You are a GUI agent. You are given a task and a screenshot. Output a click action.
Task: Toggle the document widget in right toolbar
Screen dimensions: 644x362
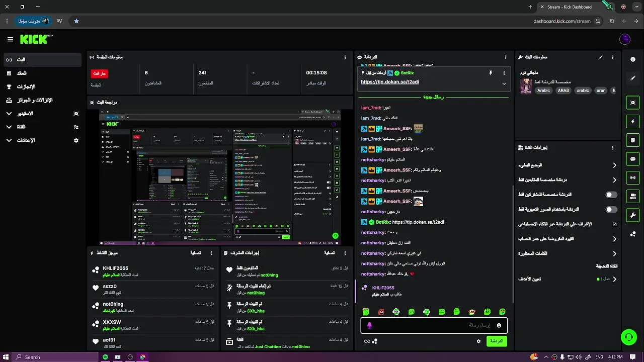coord(633,140)
